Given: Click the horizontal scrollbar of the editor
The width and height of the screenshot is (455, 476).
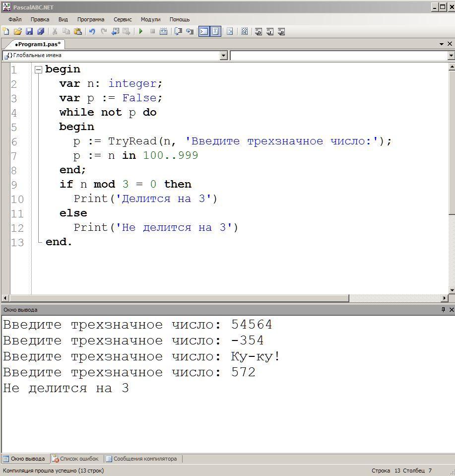Looking at the screenshot, I should point(179,298).
